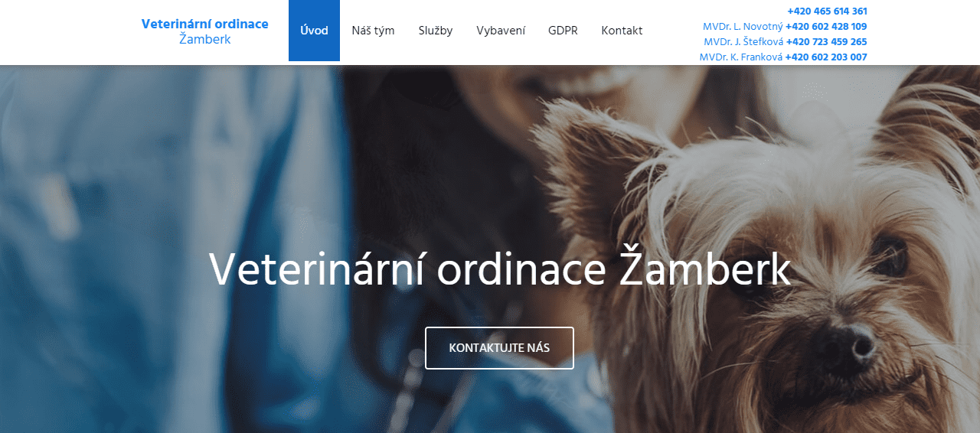Viewport: 980px width, 433px height.
Task: Click phone number +420 723 459 265
Action: [826, 41]
